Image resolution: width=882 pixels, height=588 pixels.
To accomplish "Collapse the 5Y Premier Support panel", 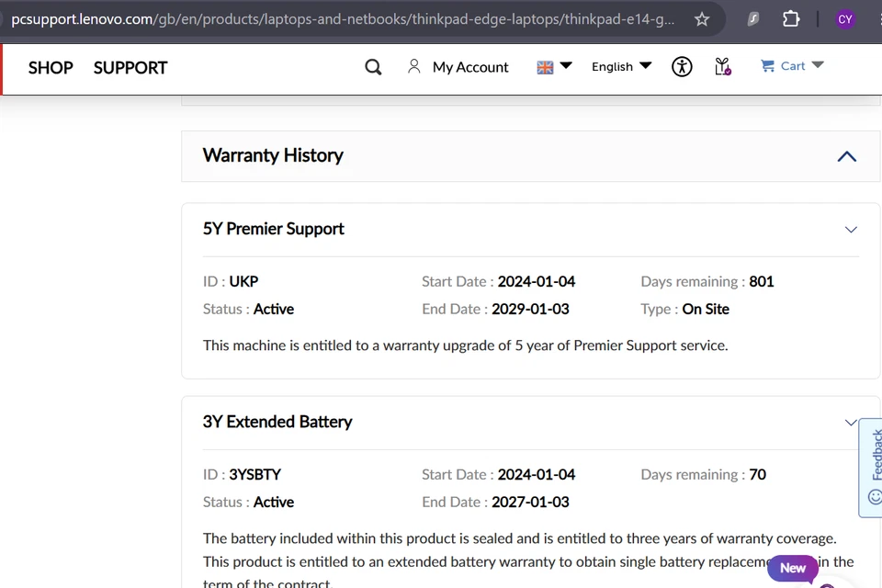I will click(851, 230).
